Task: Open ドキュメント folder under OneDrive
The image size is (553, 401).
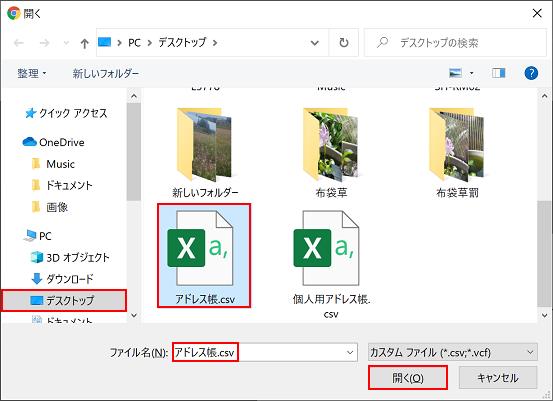Action: point(62,186)
